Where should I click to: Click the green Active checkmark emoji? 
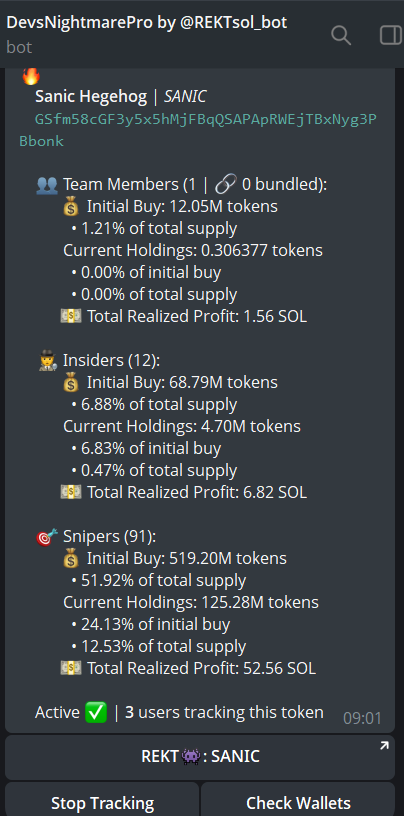[96, 712]
